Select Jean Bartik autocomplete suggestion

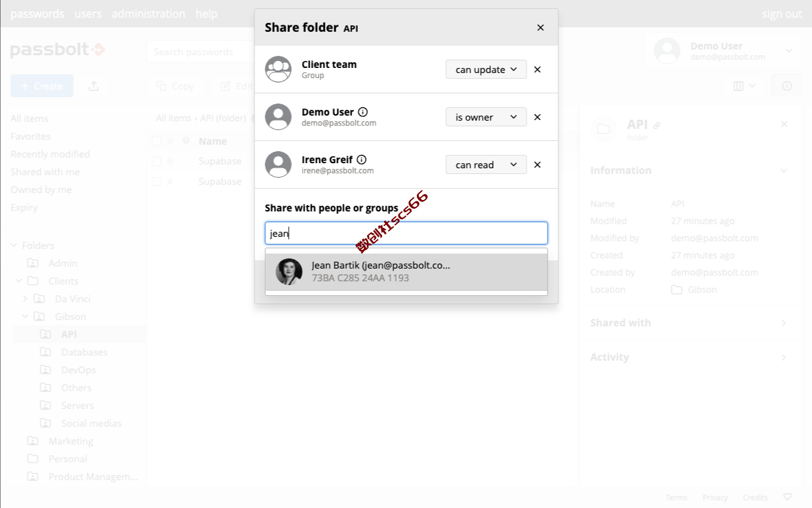[406, 272]
